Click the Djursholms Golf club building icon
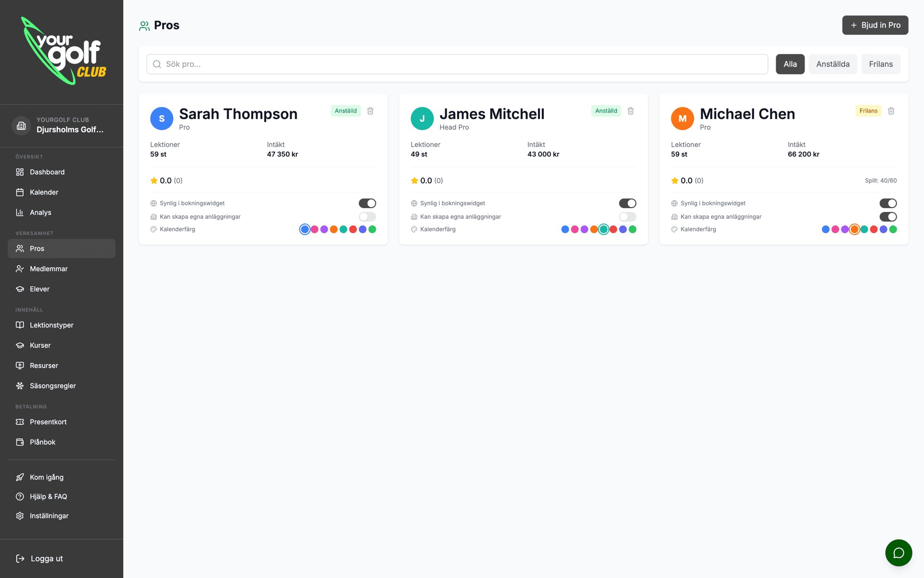Screen dimensions: 924x578 (21, 126)
